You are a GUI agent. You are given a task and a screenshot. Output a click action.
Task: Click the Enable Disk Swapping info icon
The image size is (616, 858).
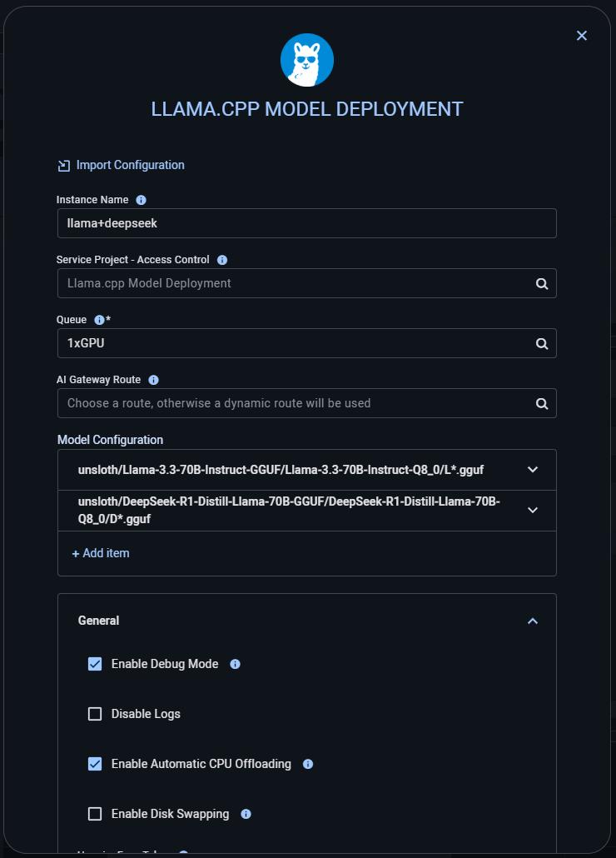pyautogui.click(x=246, y=814)
